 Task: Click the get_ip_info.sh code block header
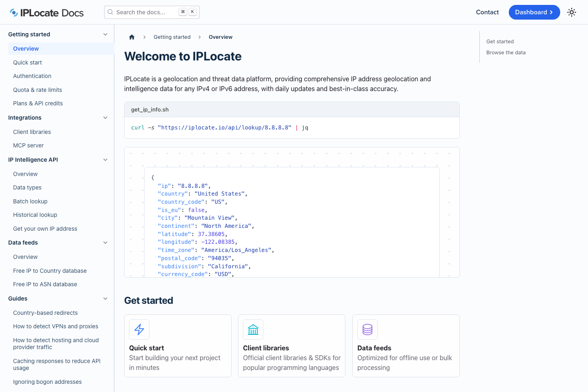coord(149,109)
